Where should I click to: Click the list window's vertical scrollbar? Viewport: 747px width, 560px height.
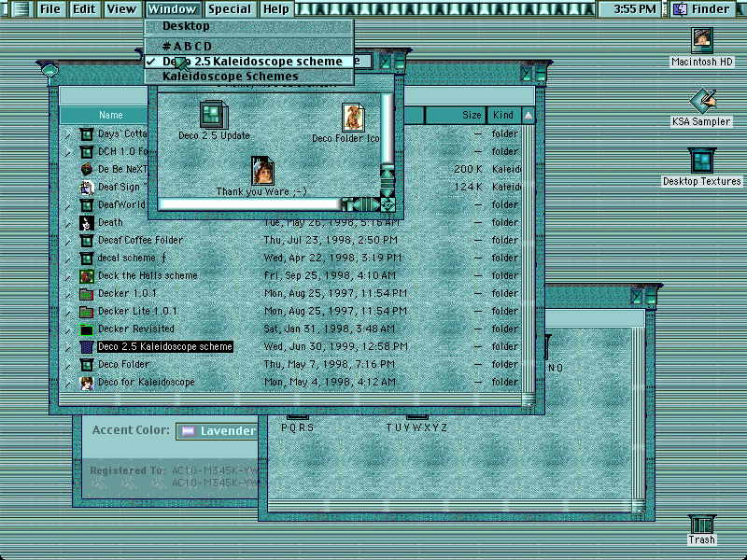coord(529,258)
